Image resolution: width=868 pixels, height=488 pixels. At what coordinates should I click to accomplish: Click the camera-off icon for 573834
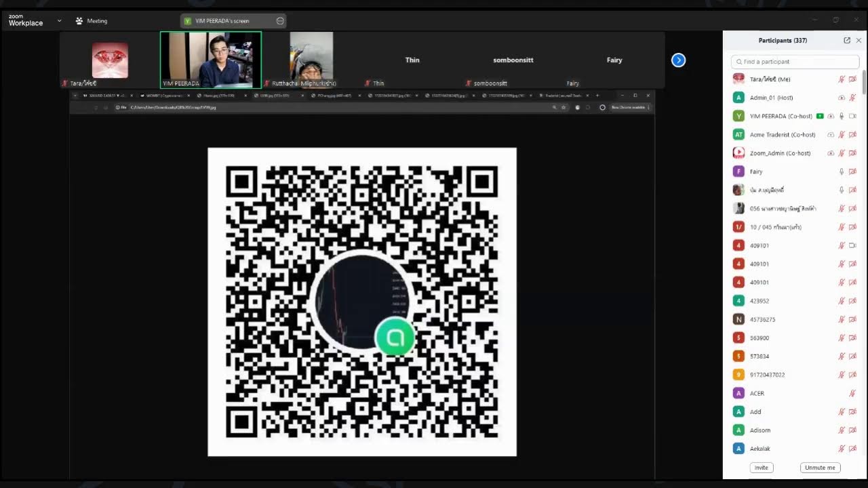(x=852, y=357)
